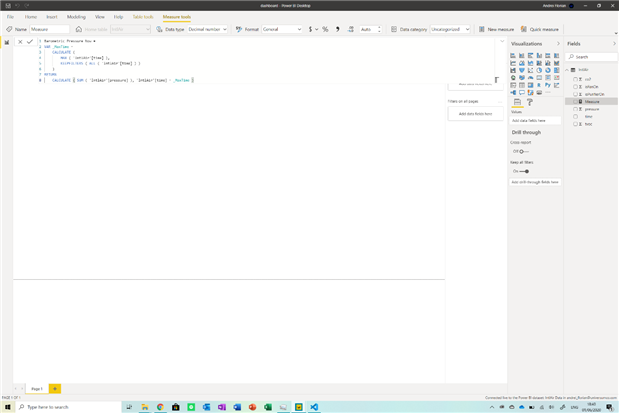Toggle the Keep all filters switch
The height and width of the screenshot is (413, 619).
[524, 171]
